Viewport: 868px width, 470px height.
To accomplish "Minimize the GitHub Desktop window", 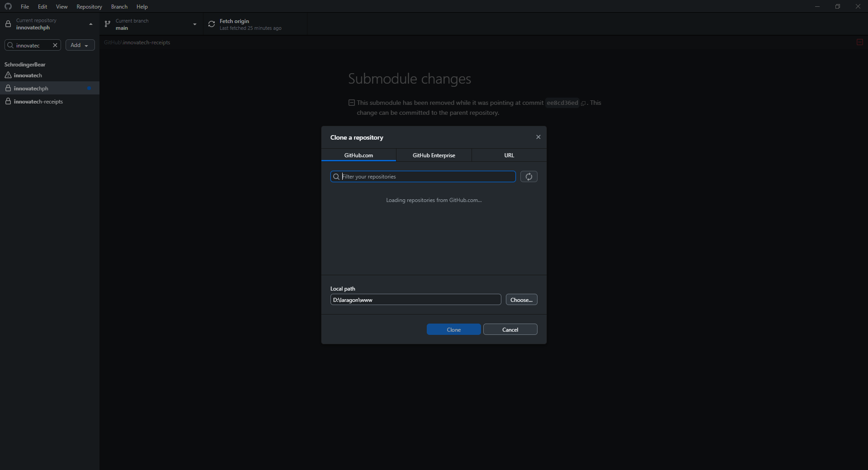I will click(x=817, y=6).
